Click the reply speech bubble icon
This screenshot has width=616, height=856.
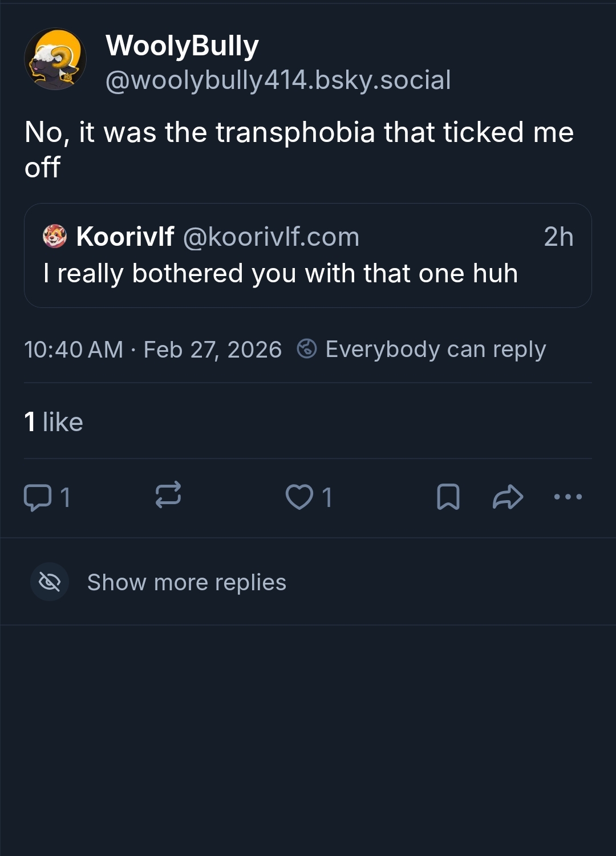[38, 497]
